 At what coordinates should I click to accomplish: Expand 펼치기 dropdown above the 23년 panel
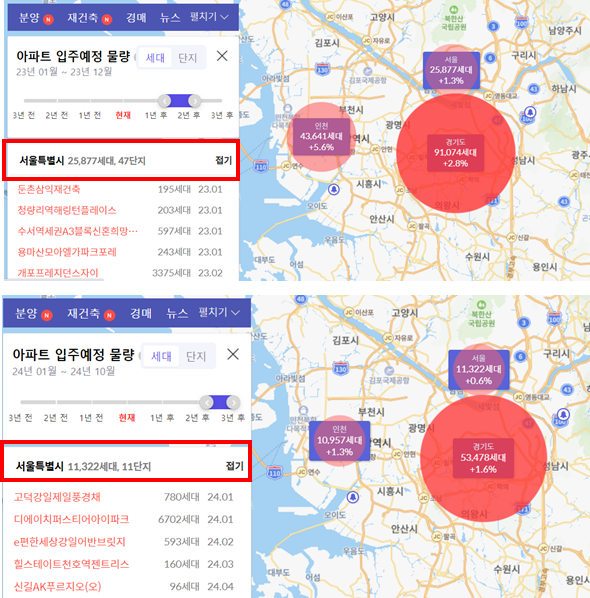click(x=209, y=17)
